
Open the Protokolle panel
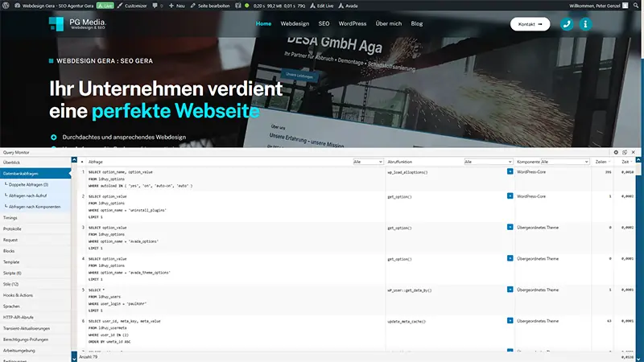[35, 229]
